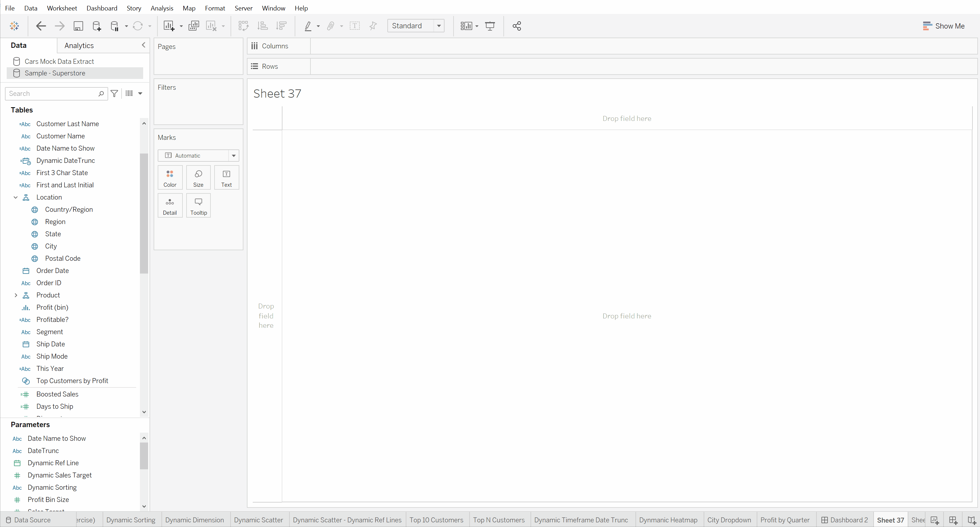The image size is (980, 527).
Task: Click the Highlight pen icon
Action: pyautogui.click(x=308, y=26)
